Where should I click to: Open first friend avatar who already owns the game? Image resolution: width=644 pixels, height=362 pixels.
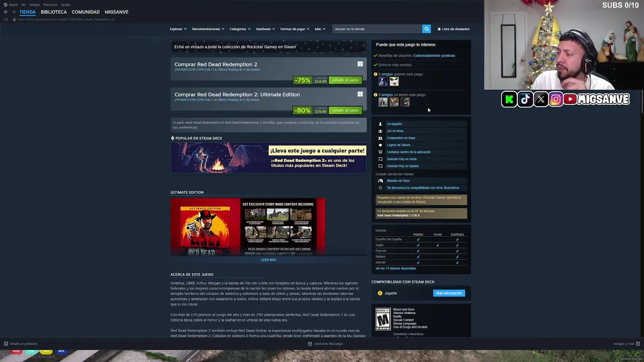point(383,102)
